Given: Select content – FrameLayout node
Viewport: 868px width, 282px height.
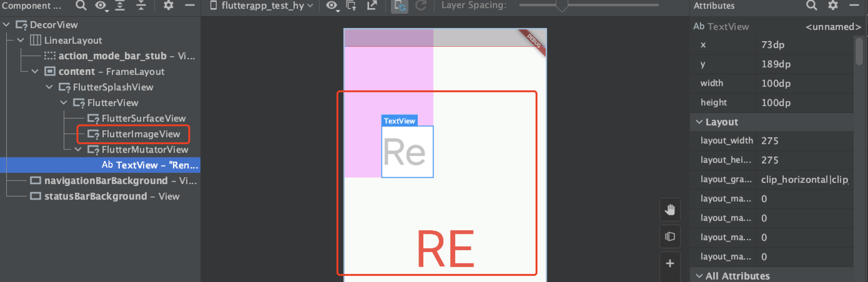Looking at the screenshot, I should (x=111, y=71).
